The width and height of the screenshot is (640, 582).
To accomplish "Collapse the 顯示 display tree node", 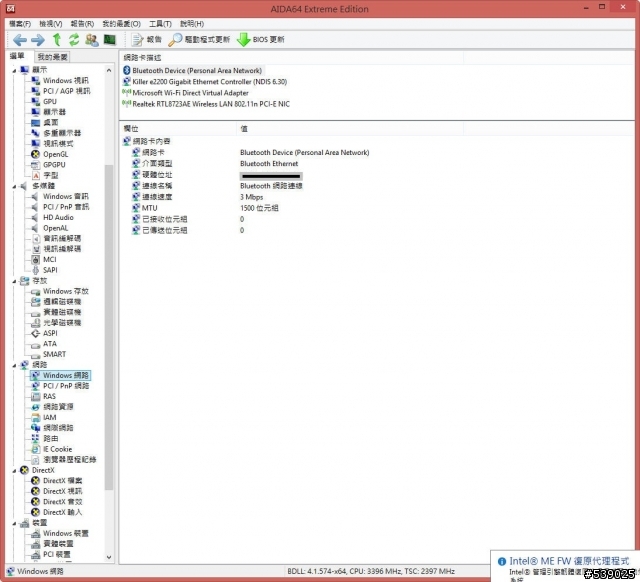I will point(14,70).
